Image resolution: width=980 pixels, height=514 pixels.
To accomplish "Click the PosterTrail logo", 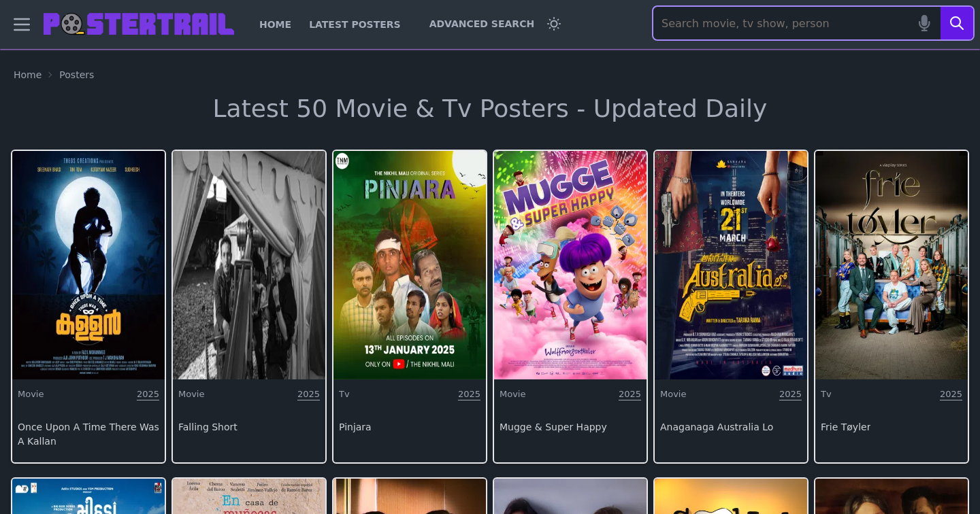I will click(x=139, y=24).
